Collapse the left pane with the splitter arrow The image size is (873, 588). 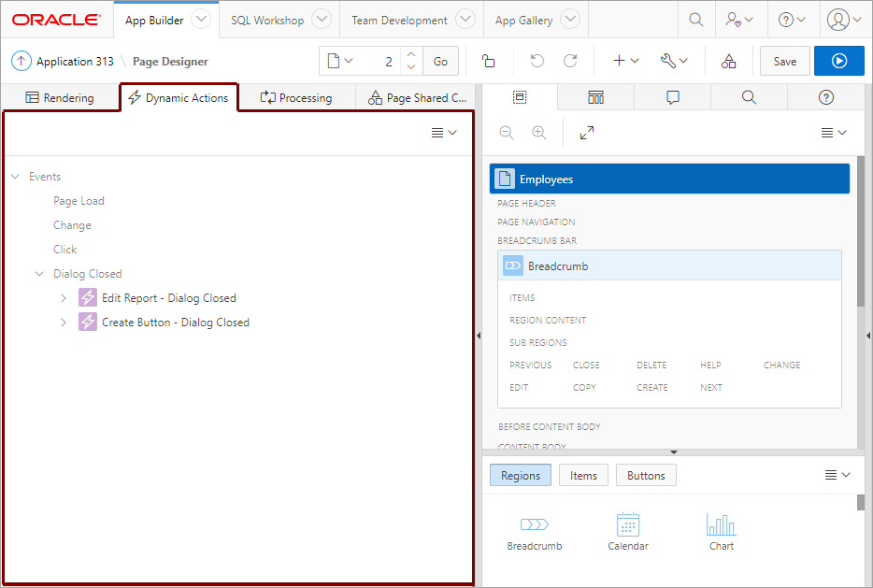click(479, 336)
